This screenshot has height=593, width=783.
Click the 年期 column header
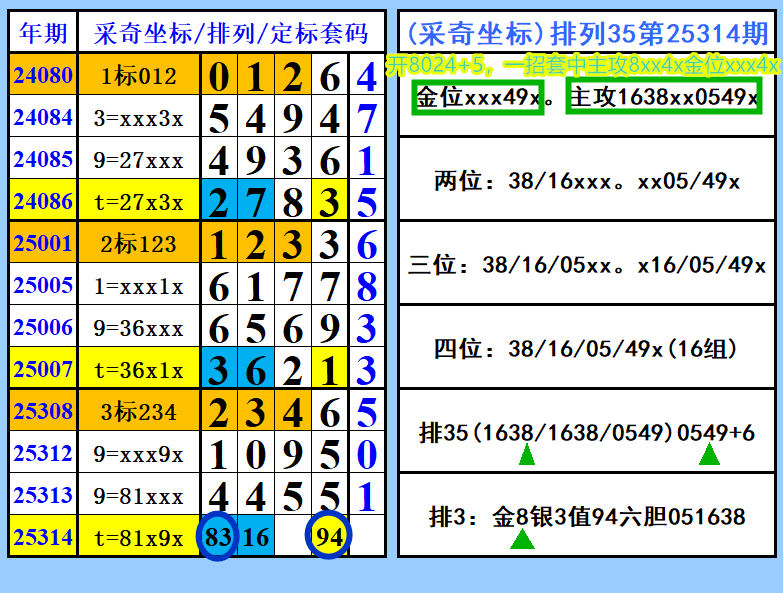pyautogui.click(x=43, y=33)
